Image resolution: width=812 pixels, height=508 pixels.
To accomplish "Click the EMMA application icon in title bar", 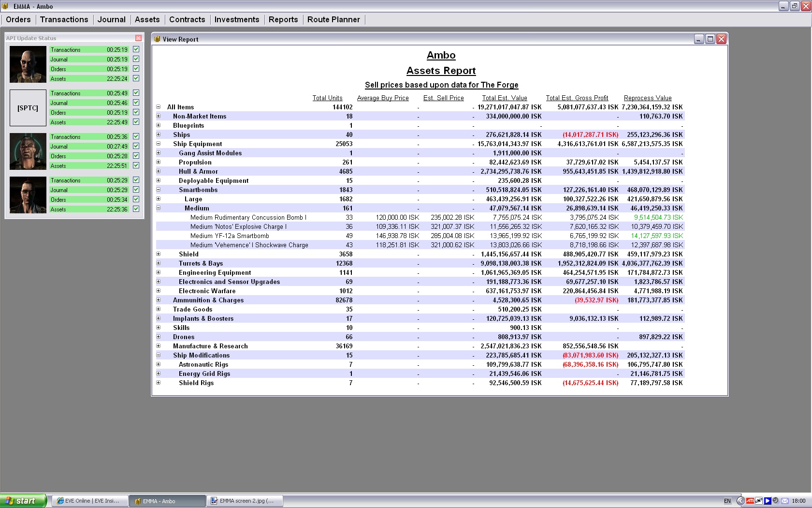I will tap(5, 6).
